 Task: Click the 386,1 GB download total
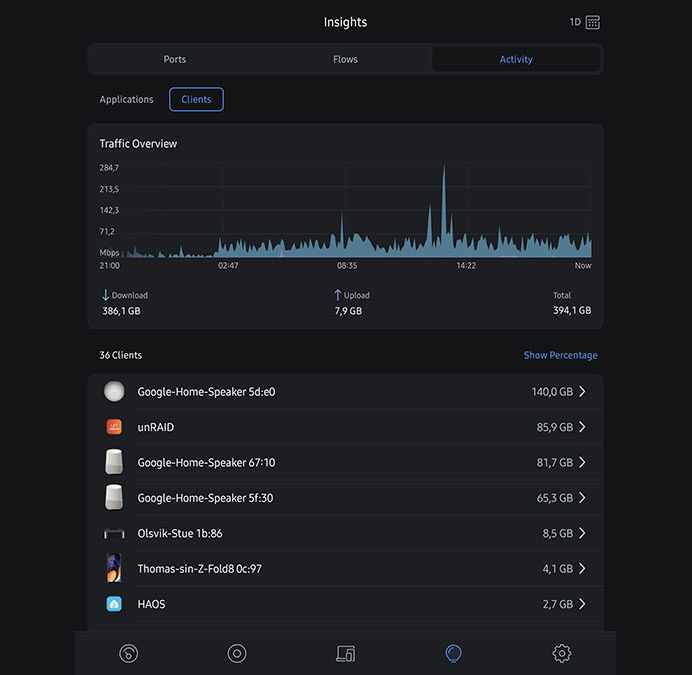coord(121,311)
